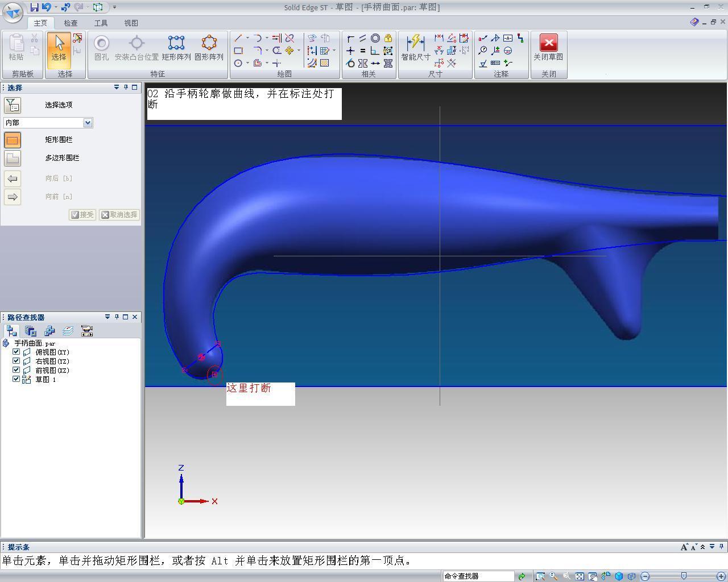Click 关闭草图 to close the sketch
728x582 pixels.
click(x=548, y=48)
